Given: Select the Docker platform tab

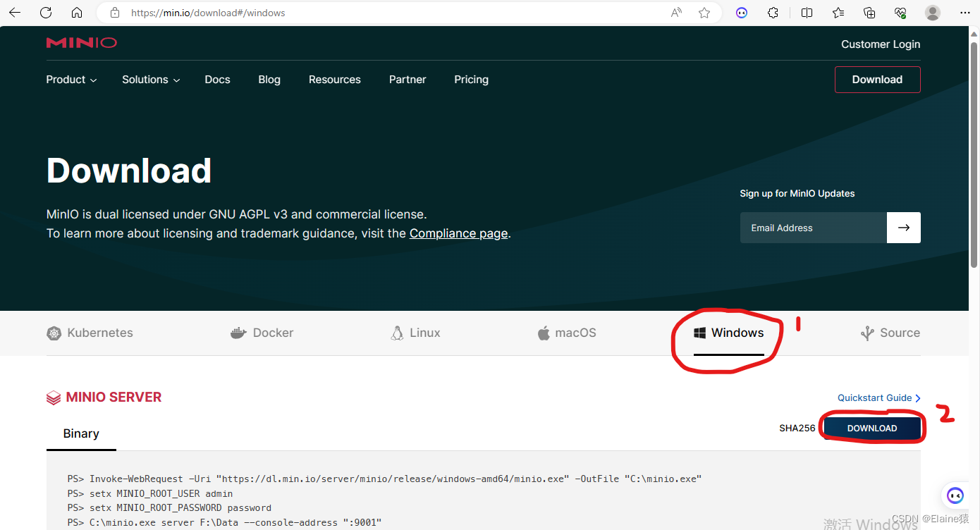Looking at the screenshot, I should (x=262, y=333).
